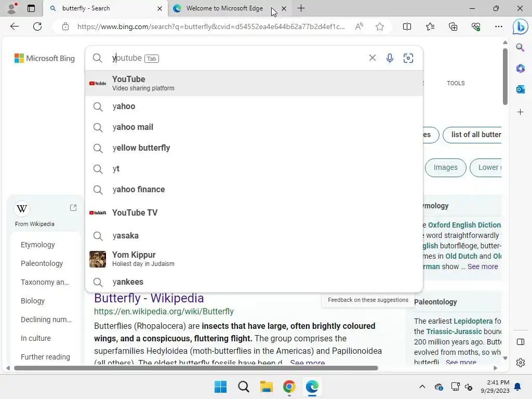Search using voice microphone icon

[x=390, y=58]
